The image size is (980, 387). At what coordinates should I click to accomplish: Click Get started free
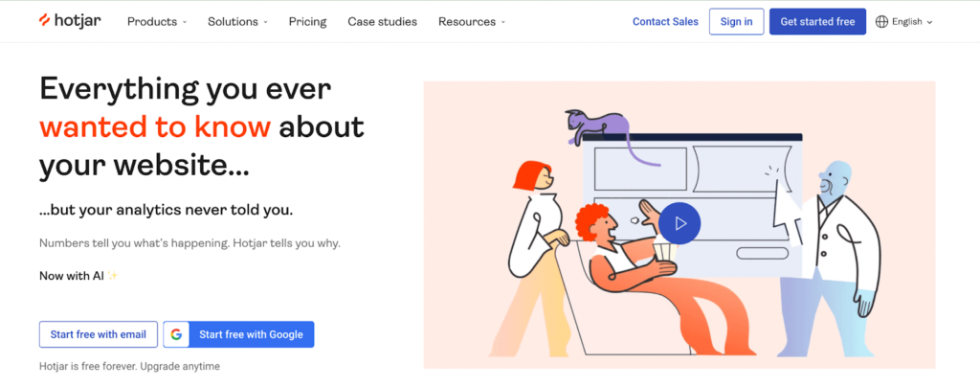point(817,22)
